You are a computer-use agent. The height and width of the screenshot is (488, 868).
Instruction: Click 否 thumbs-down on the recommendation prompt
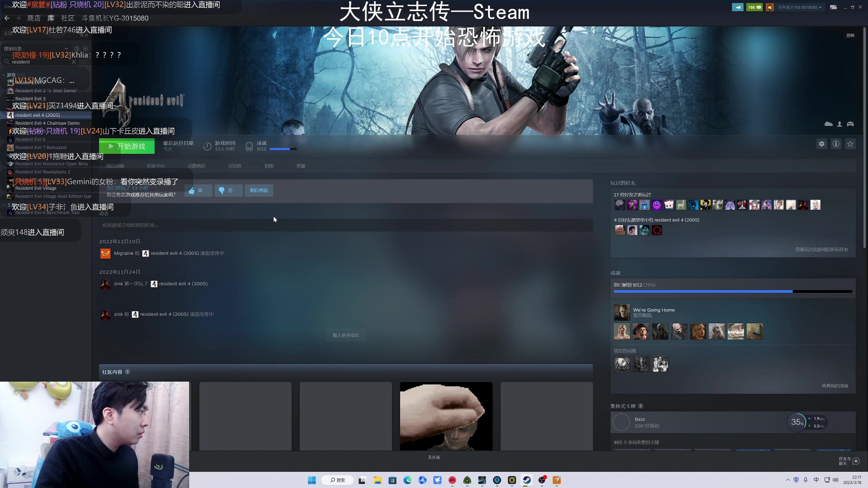click(x=229, y=190)
